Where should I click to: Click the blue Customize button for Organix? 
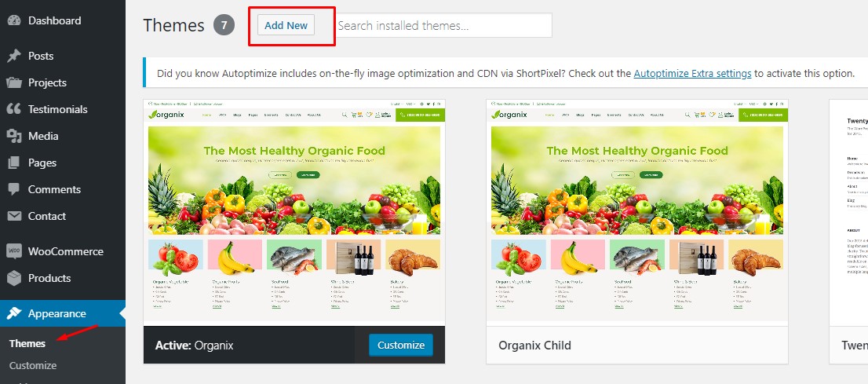[401, 345]
